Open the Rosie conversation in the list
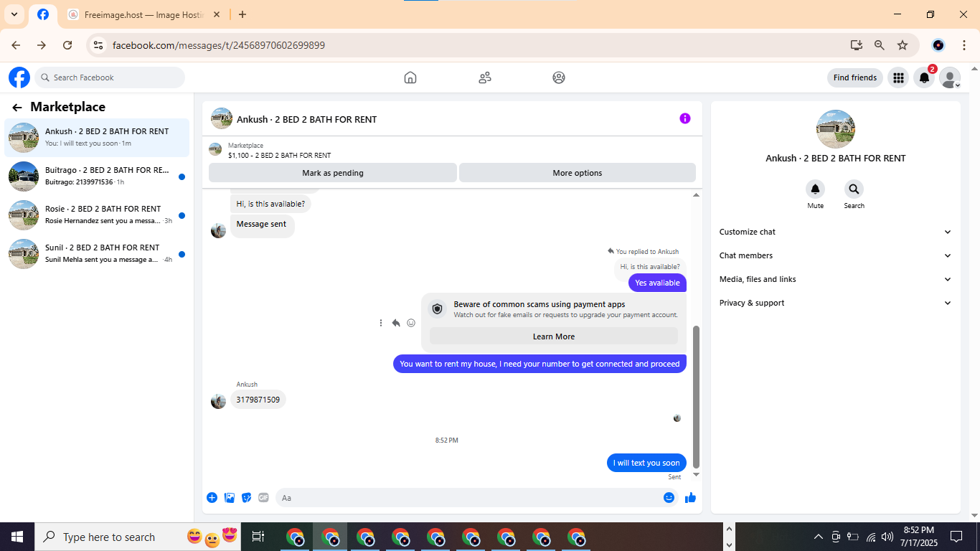The image size is (980, 551). [97, 215]
